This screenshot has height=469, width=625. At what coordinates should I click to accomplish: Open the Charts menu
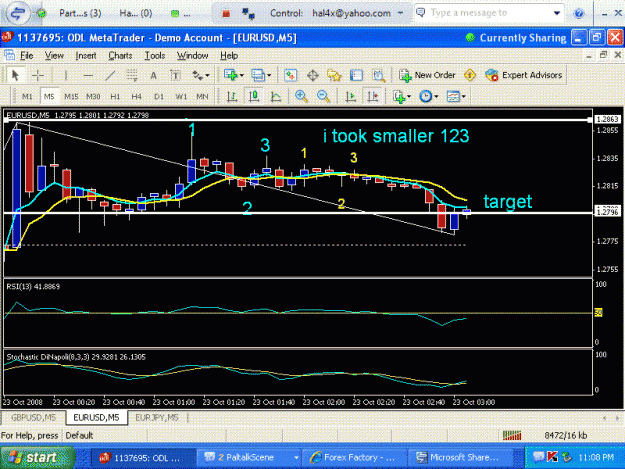(120, 55)
